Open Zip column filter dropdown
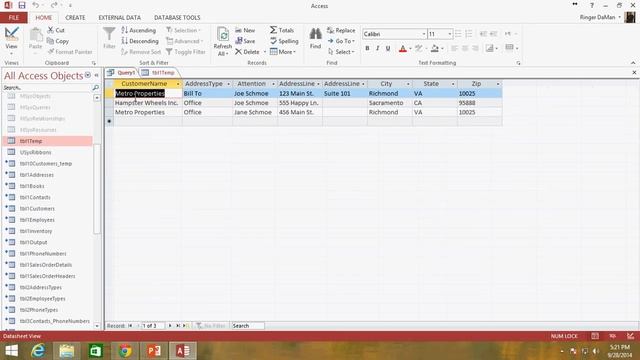640x360 pixels. click(498, 84)
